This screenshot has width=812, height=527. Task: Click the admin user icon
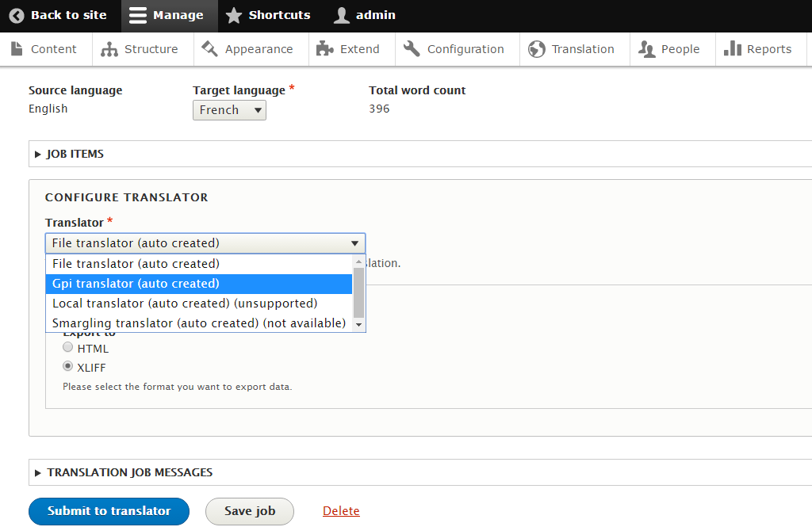[341, 15]
